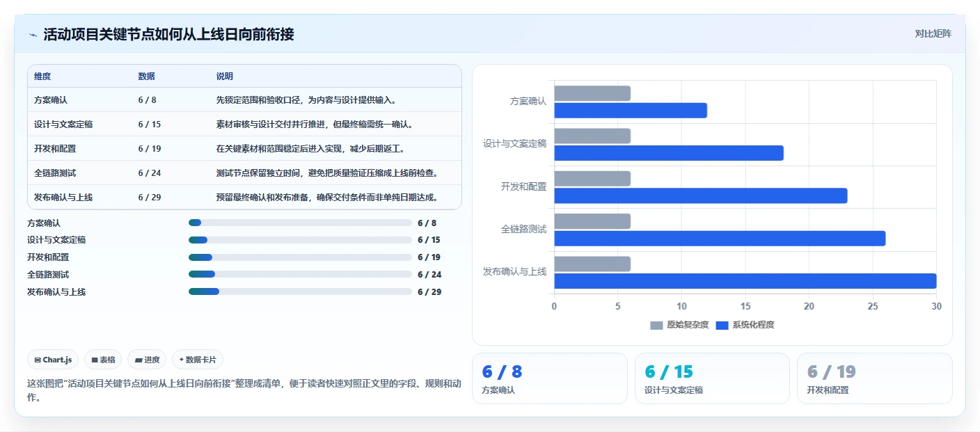The height and width of the screenshot is (432, 980).
Task: Click the 方案确认 progress bar
Action: click(300, 223)
